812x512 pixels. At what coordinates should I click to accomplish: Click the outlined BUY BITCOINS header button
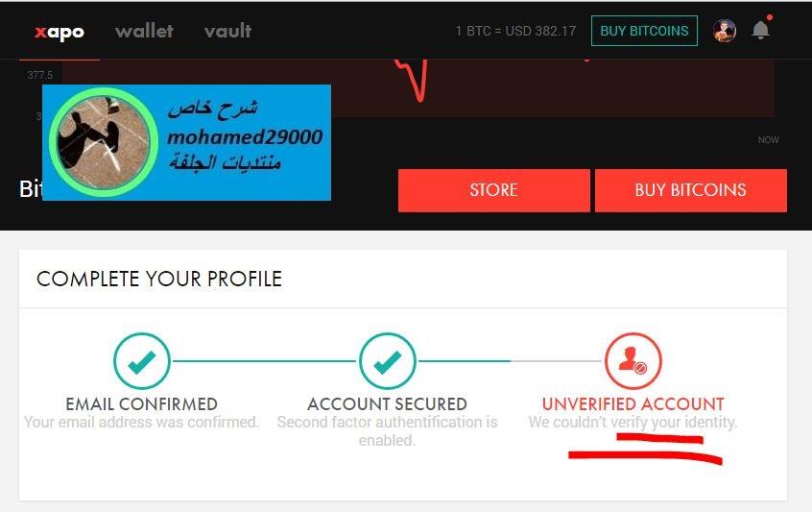[644, 31]
